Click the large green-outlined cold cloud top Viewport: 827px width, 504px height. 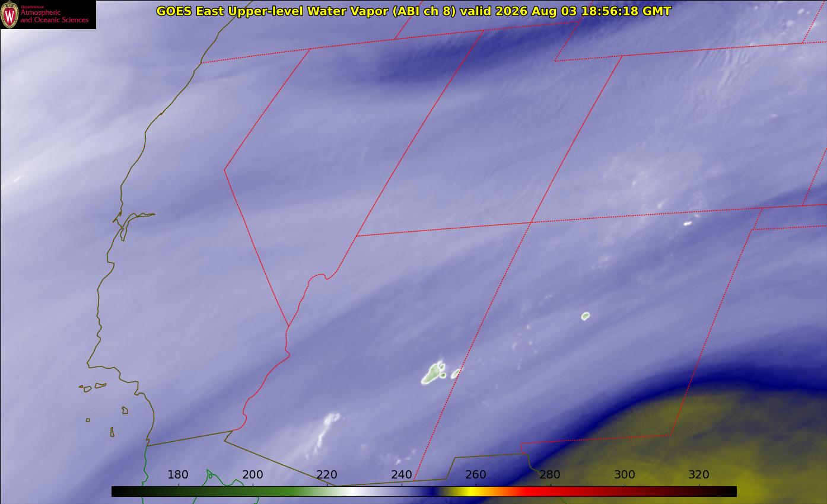click(x=433, y=374)
